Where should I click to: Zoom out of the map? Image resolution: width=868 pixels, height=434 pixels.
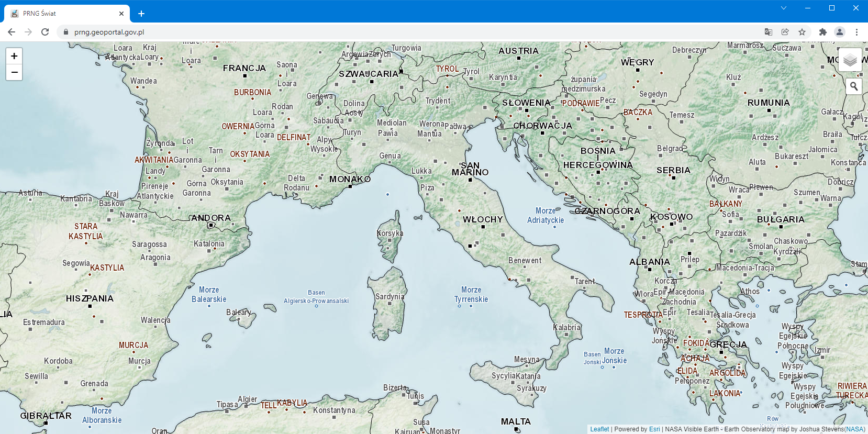click(14, 72)
